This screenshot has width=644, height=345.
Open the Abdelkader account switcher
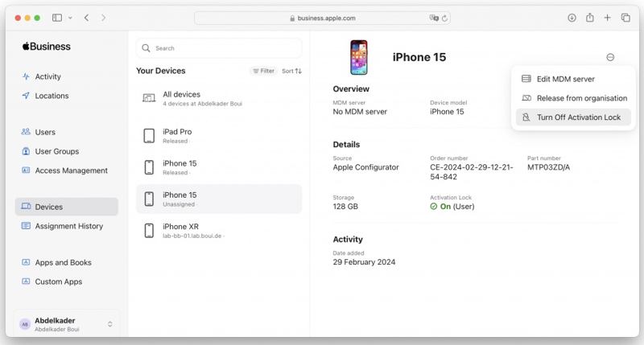67,324
